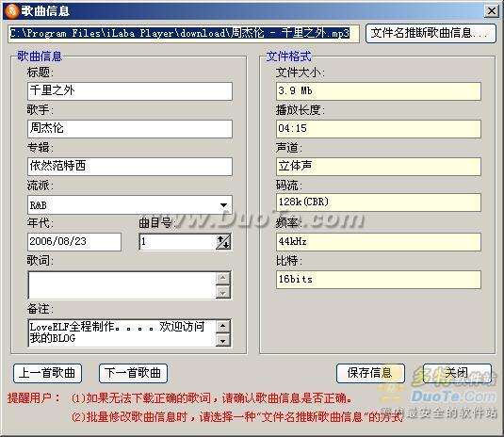Click the down arrow of 歌词 scrollbar
The height and width of the screenshot is (437, 504).
pyautogui.click(x=223, y=292)
